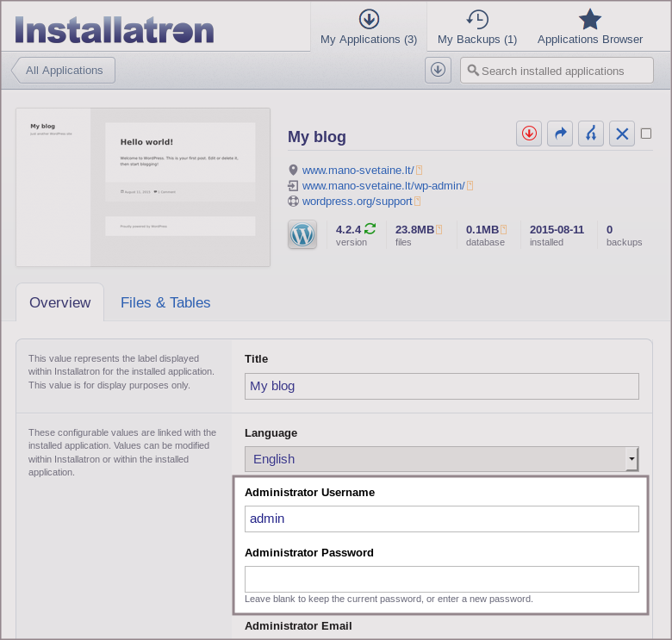Open the My Applications (3) tab
The image size is (672, 640).
point(368,28)
